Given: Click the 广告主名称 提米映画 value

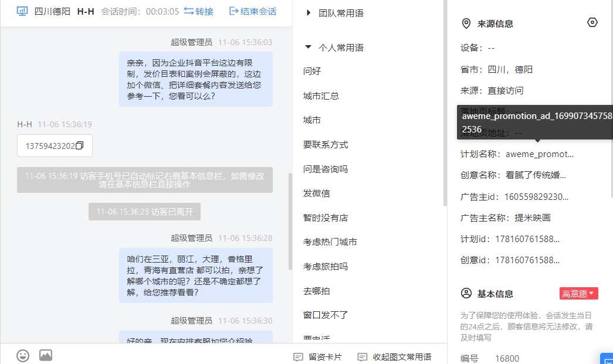Looking at the screenshot, I should point(533,218).
